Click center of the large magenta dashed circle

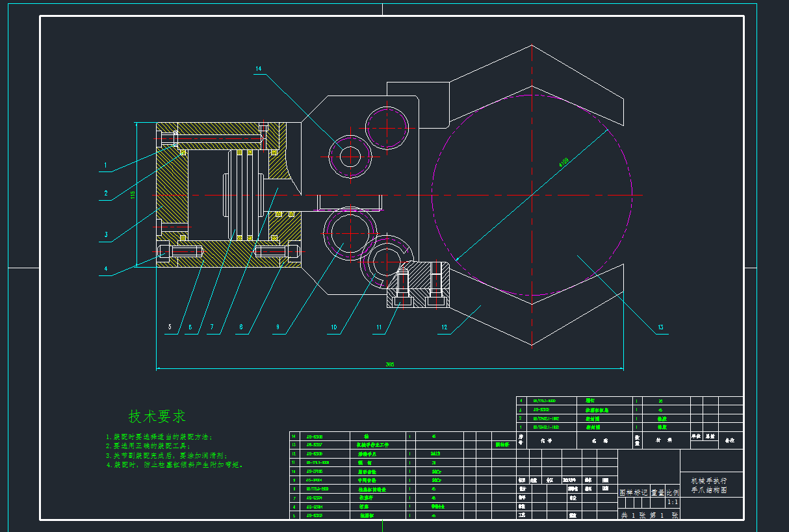point(532,195)
